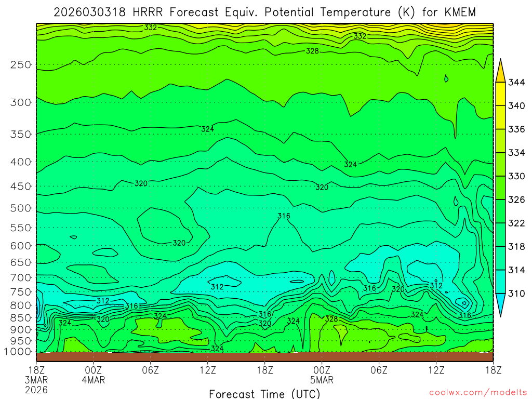Pick the 330 colorbar value
This screenshot has height=399, width=532.
[516, 176]
